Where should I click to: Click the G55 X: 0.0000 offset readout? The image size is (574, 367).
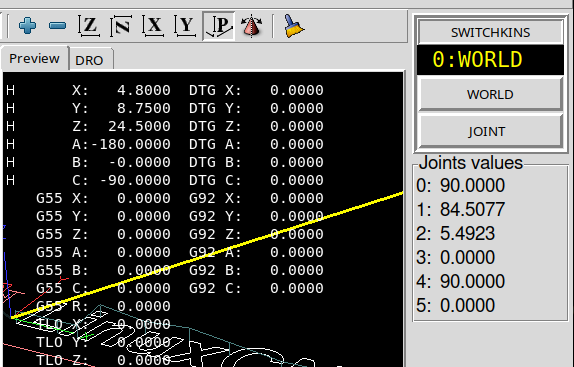pos(103,198)
